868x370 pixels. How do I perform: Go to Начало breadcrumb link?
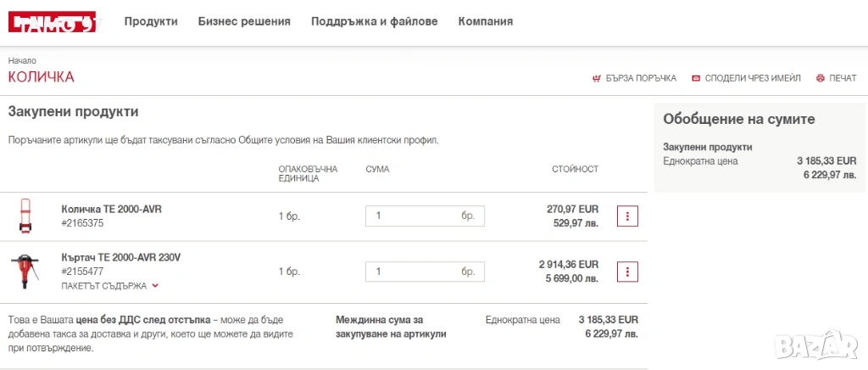click(22, 61)
